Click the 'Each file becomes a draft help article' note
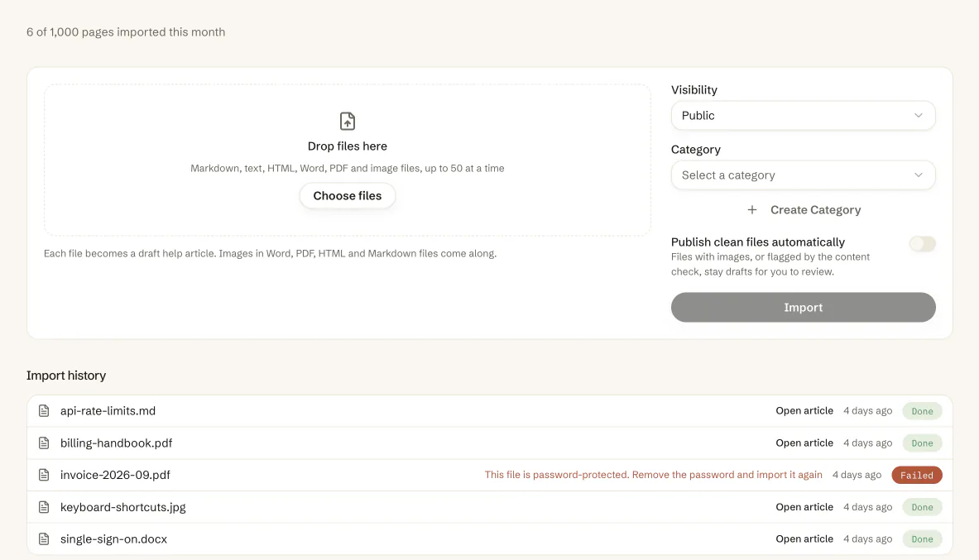The image size is (979, 560). (x=270, y=253)
